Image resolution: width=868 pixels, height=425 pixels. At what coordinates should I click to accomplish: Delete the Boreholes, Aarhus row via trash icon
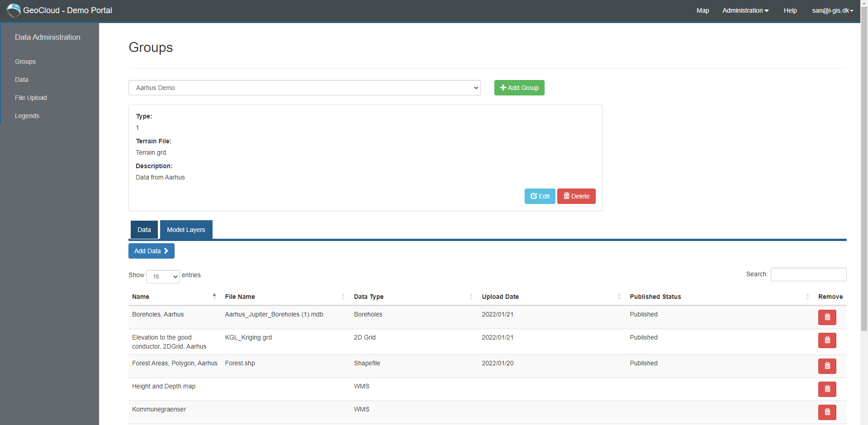[x=827, y=317]
